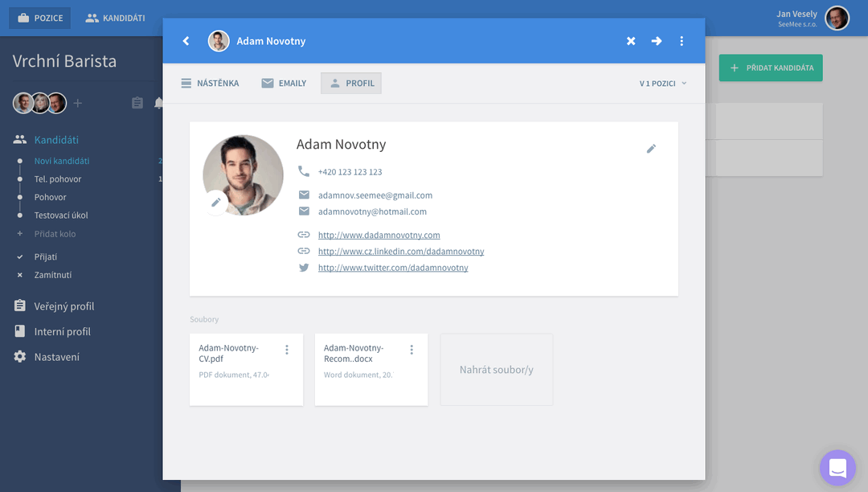Expand the V 1 pozici dropdown
Viewport: 868px width, 492px height.
coord(662,83)
